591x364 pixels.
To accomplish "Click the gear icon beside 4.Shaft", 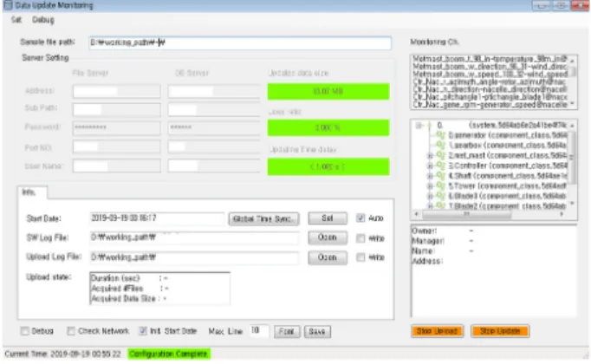I will click(x=440, y=176).
